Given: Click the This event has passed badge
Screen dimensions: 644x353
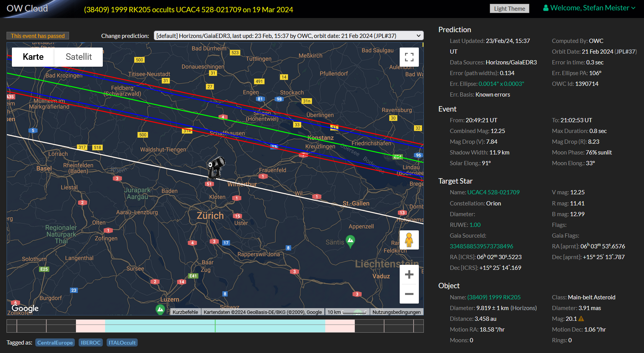Looking at the screenshot, I should 38,36.
